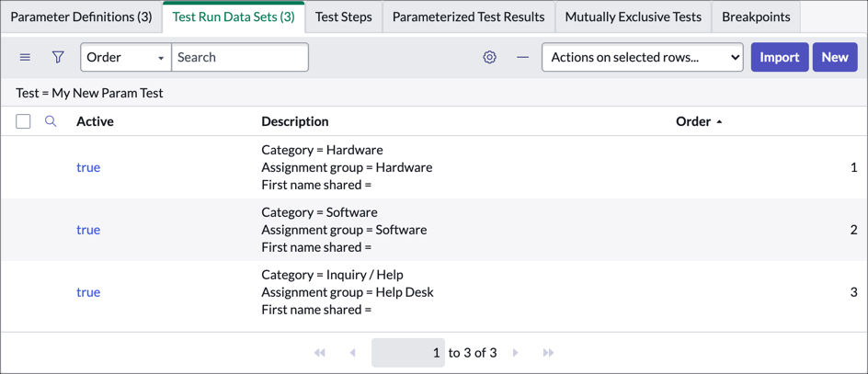Select the Test Run Data Sets (3) tab
This screenshot has height=374, width=868.
pyautogui.click(x=234, y=17)
